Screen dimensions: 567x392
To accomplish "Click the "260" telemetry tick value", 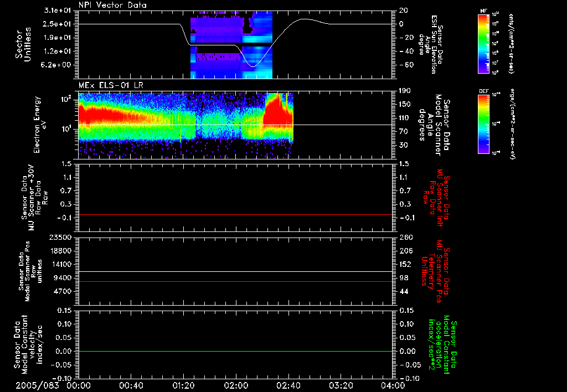I will [406, 238].
